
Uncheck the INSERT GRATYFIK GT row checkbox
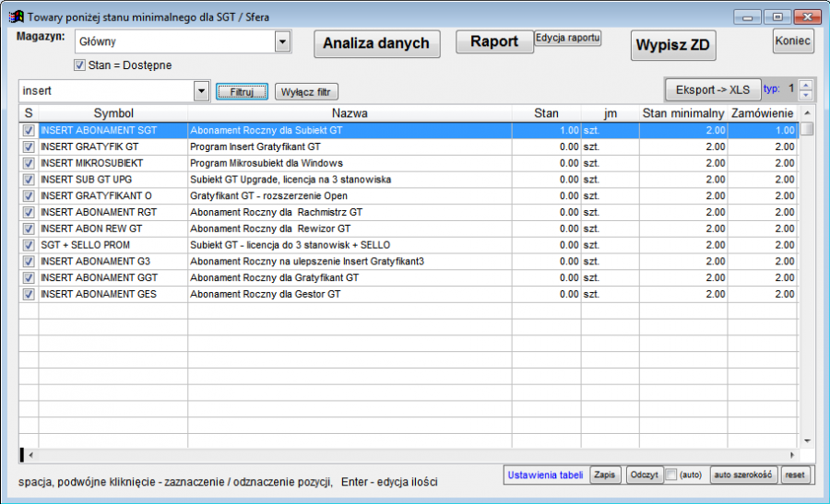[x=29, y=147]
